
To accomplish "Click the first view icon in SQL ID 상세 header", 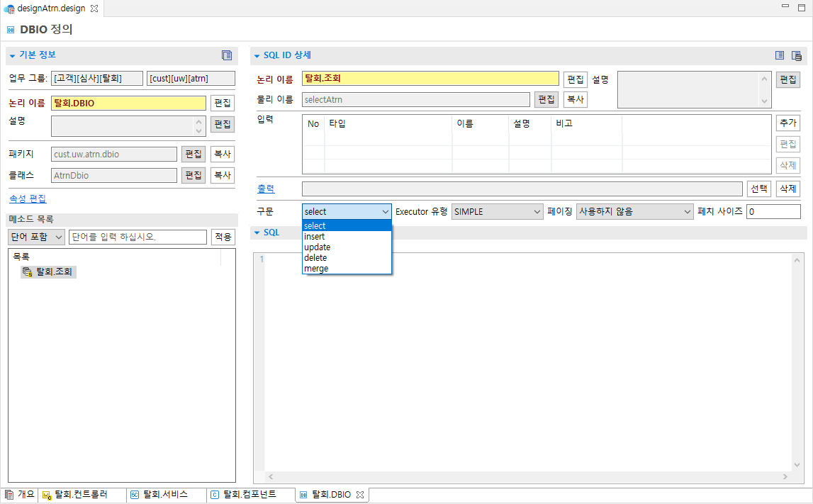I will coord(780,55).
